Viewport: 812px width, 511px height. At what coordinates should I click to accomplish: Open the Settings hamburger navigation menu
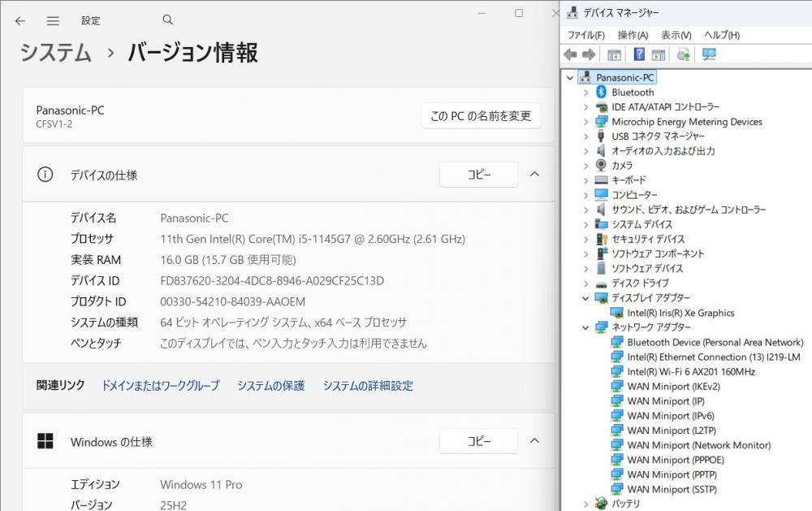pyautogui.click(x=53, y=21)
